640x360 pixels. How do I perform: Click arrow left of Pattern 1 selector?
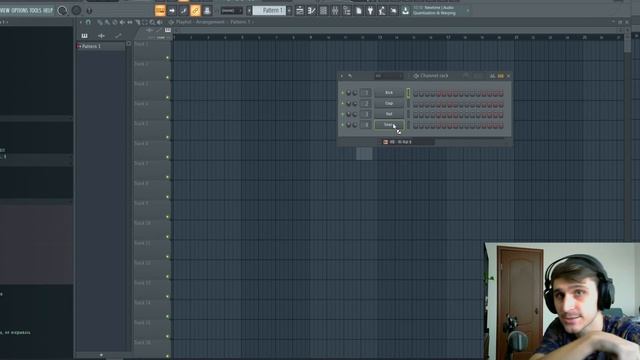(249, 11)
